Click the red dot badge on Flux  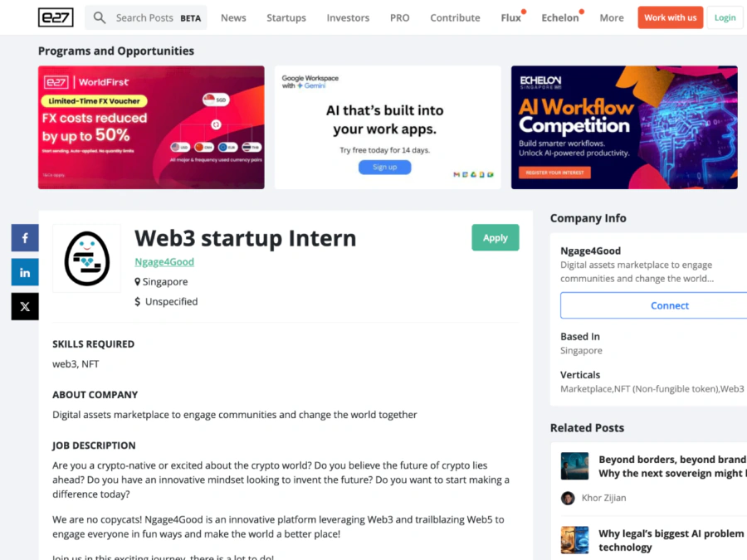[522, 11]
